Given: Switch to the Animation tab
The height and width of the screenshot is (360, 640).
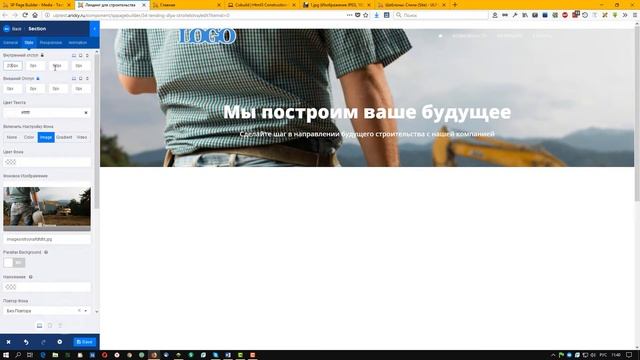Looking at the screenshot, I should click(x=78, y=42).
